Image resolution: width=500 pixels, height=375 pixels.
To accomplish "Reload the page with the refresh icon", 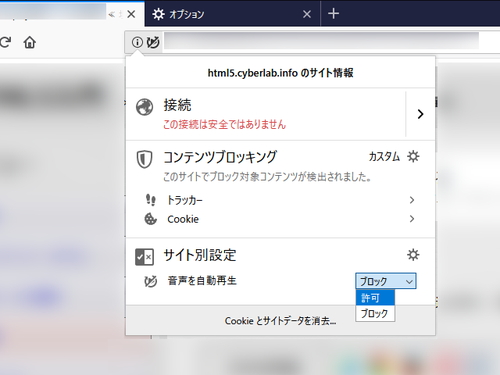I will coord(5,42).
